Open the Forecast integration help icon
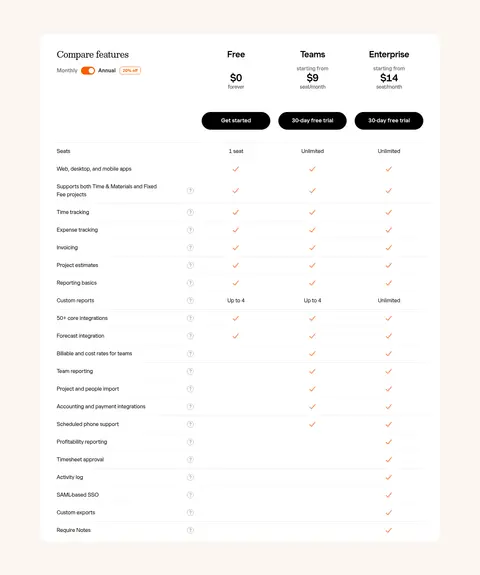480x575 pixels. point(190,336)
